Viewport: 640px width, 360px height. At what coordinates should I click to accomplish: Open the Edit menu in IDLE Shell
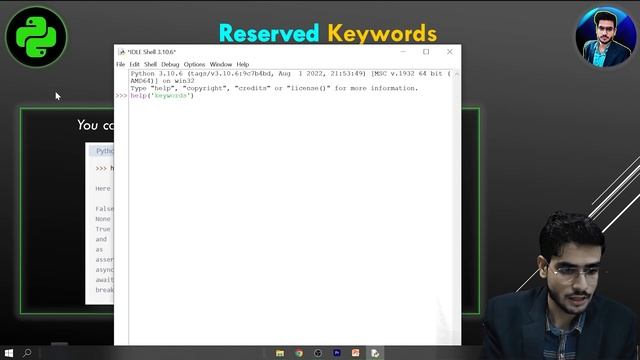[134, 64]
